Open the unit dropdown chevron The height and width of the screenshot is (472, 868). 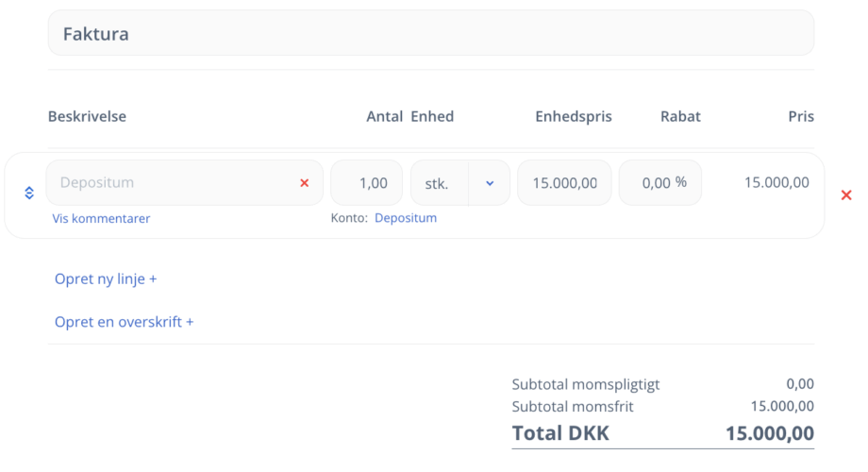[x=490, y=183]
